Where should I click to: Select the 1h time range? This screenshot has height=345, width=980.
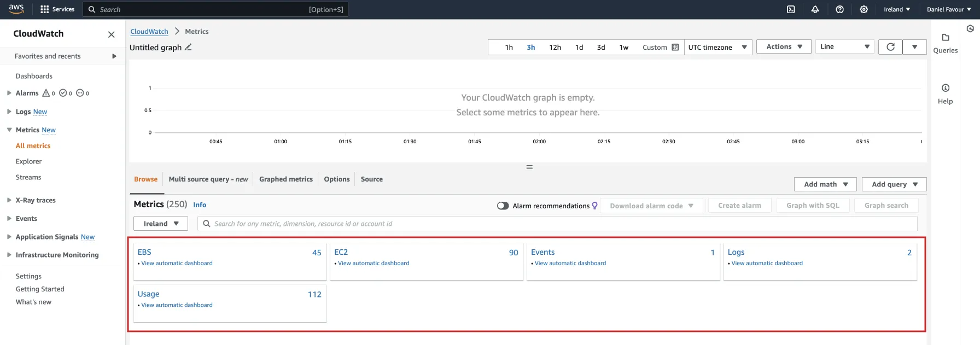click(x=509, y=47)
